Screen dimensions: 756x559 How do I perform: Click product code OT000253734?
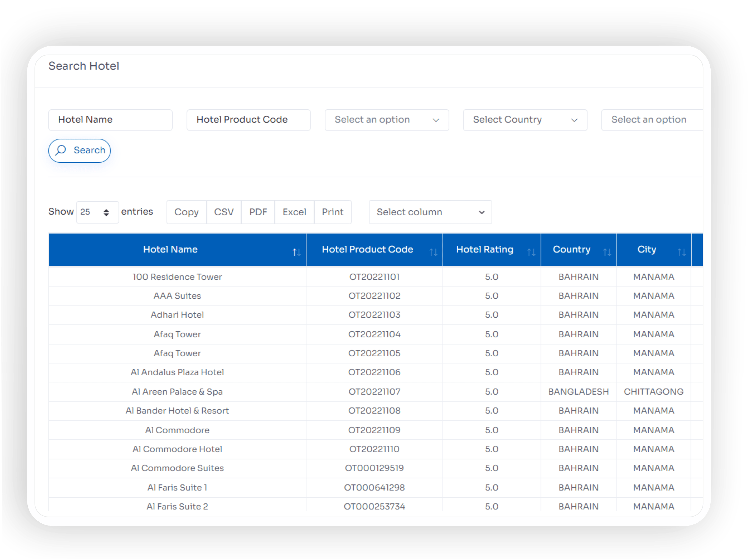375,507
